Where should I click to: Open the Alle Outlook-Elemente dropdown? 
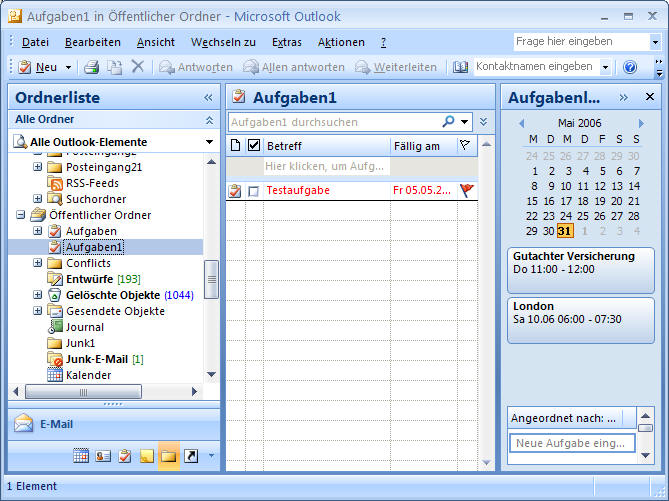pos(209,142)
